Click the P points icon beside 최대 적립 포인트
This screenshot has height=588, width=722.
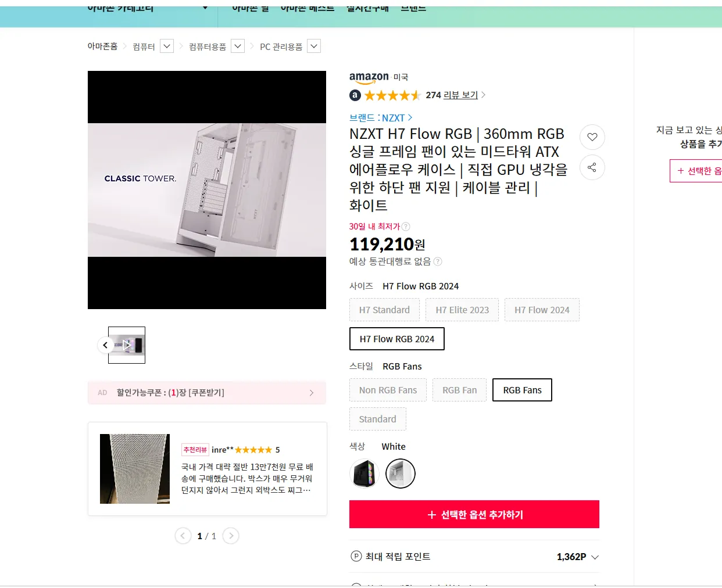point(356,556)
